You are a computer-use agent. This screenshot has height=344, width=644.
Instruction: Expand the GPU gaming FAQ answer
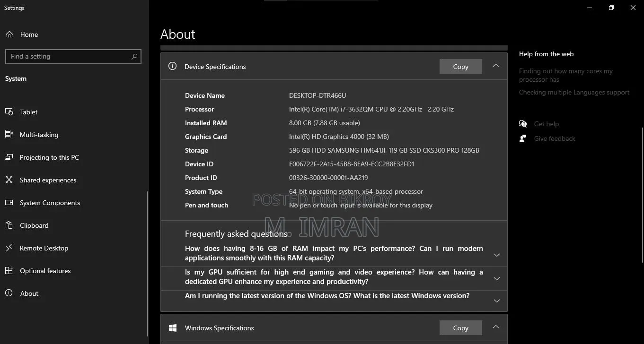click(497, 279)
